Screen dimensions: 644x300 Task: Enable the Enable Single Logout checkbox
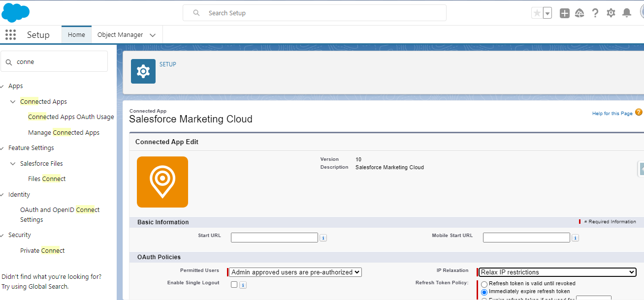click(234, 284)
